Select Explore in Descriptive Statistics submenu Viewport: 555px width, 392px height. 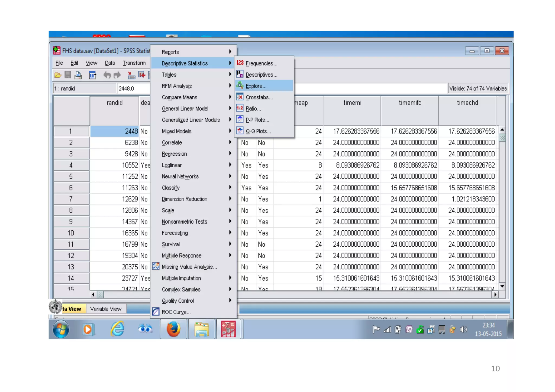click(x=256, y=86)
